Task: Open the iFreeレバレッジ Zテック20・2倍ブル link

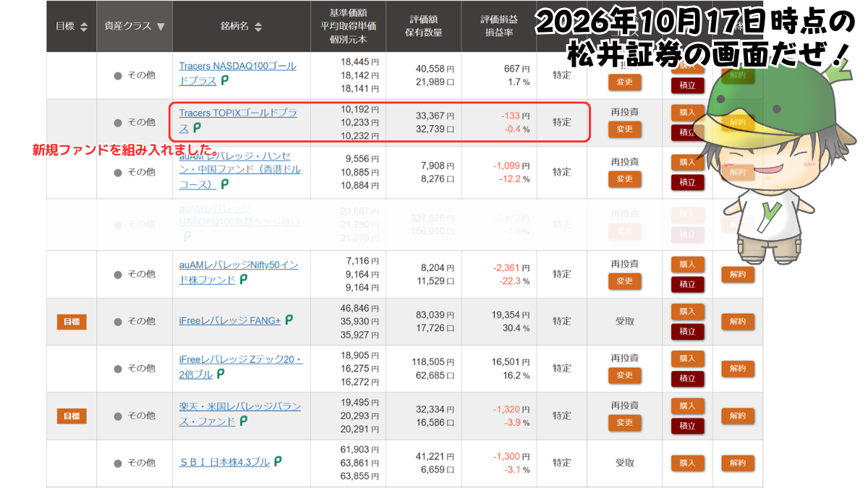Action: pyautogui.click(x=240, y=366)
